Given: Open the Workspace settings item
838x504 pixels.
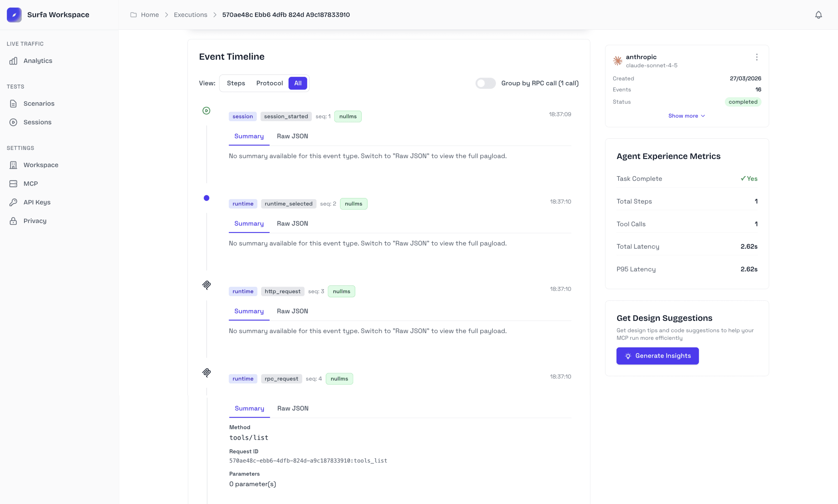Looking at the screenshot, I should pos(41,165).
